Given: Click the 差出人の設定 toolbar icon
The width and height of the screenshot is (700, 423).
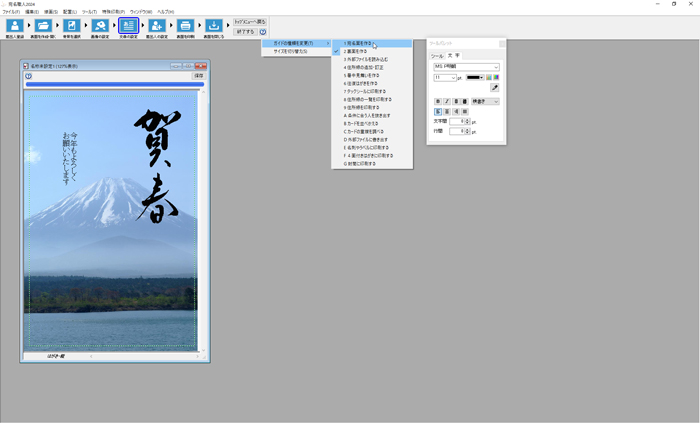Looking at the screenshot, I should (x=157, y=26).
